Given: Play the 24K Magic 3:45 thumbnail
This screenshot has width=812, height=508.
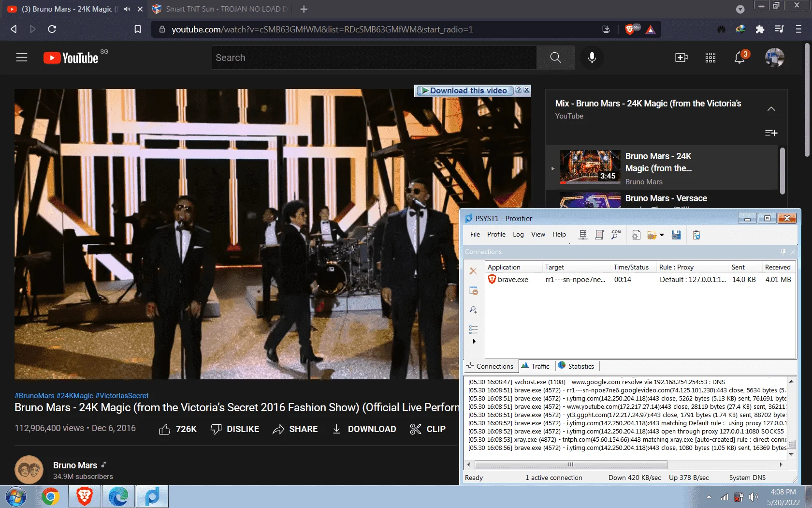Looking at the screenshot, I should [590, 167].
